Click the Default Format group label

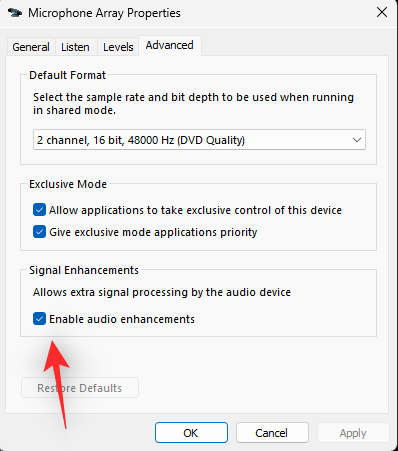(68, 75)
